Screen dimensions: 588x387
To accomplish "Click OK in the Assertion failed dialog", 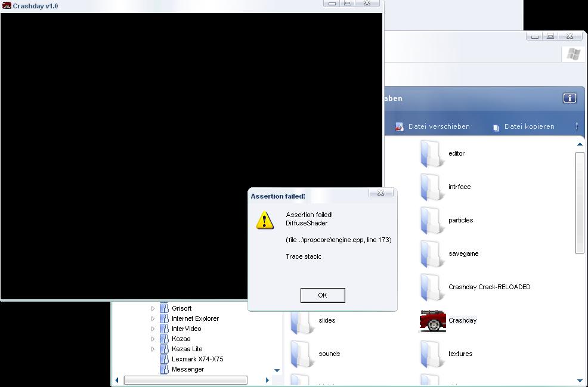I will coord(322,295).
